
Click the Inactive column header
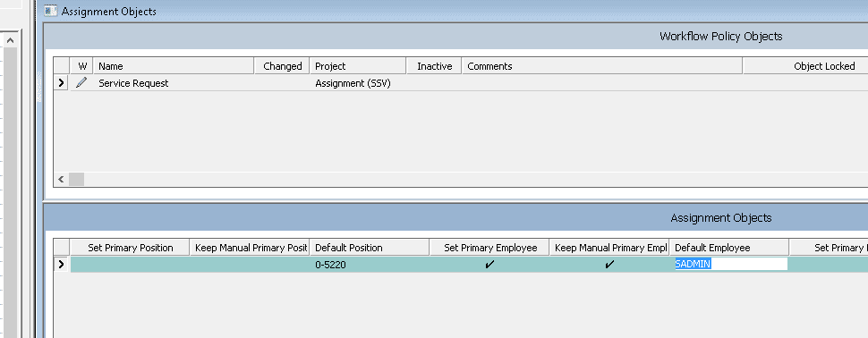tap(434, 66)
